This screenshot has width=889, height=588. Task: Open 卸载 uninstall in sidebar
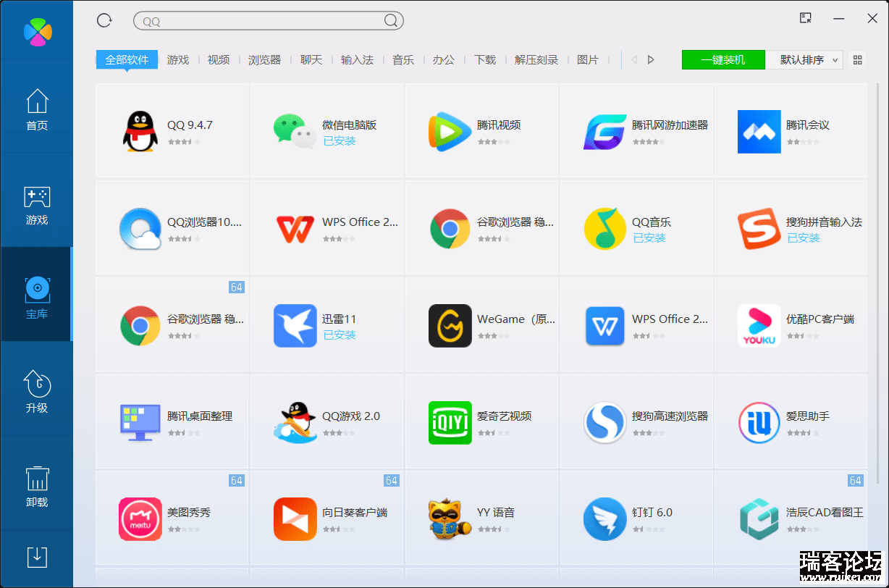[37, 487]
